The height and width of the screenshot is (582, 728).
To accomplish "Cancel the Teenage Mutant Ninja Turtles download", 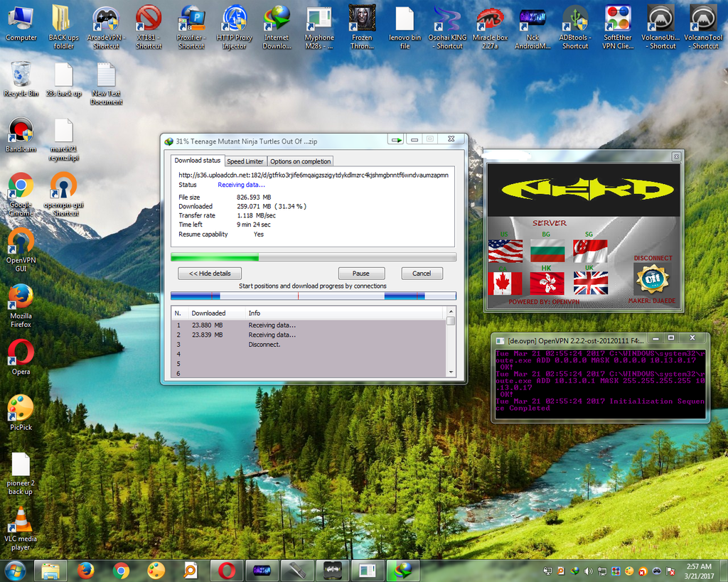I will [422, 274].
